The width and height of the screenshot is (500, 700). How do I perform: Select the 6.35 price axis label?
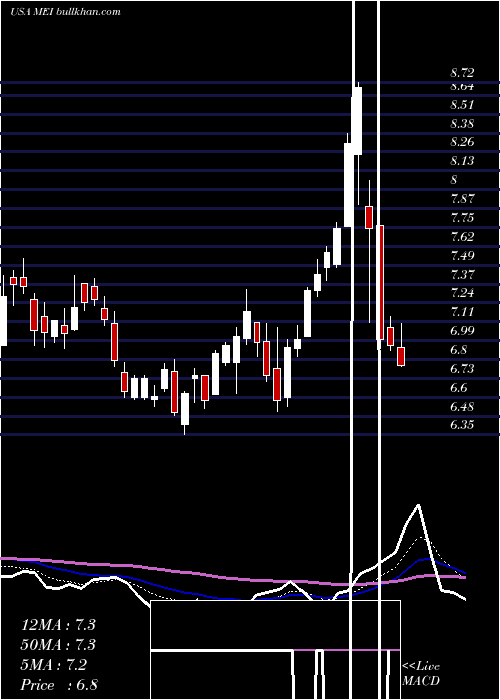[462, 425]
